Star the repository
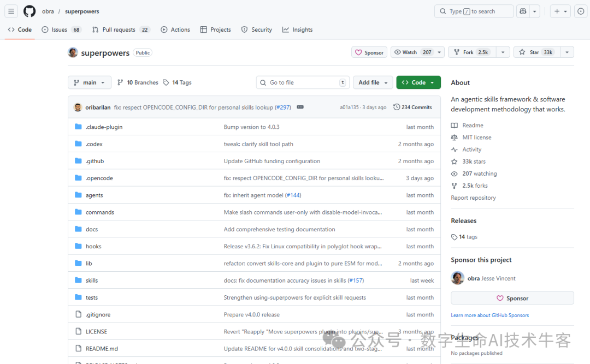This screenshot has width=590, height=364. tap(537, 52)
